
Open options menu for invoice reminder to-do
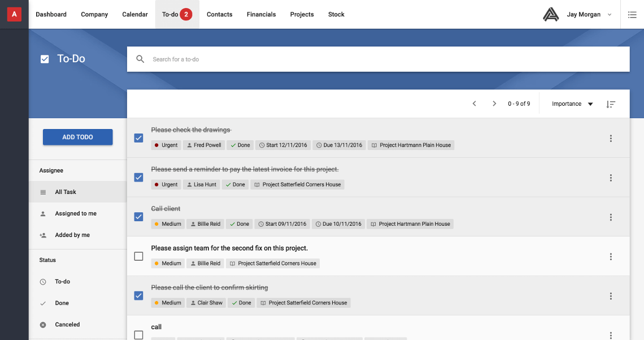611,178
